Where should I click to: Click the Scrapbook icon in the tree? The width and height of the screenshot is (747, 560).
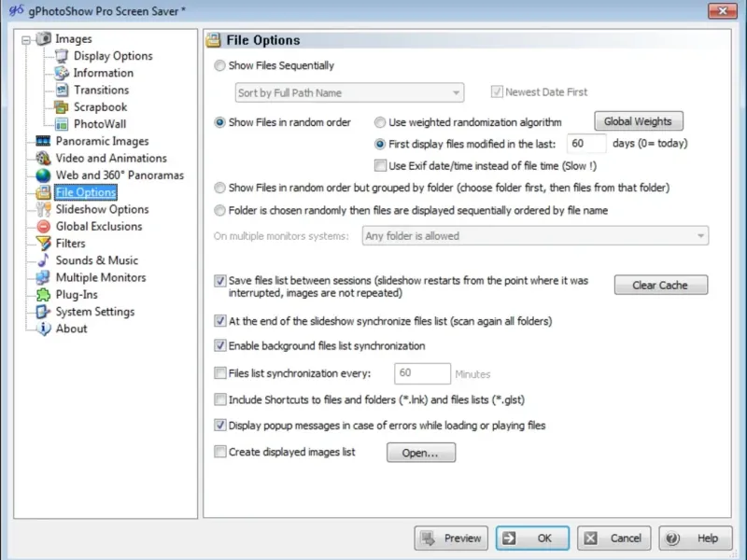click(x=62, y=107)
